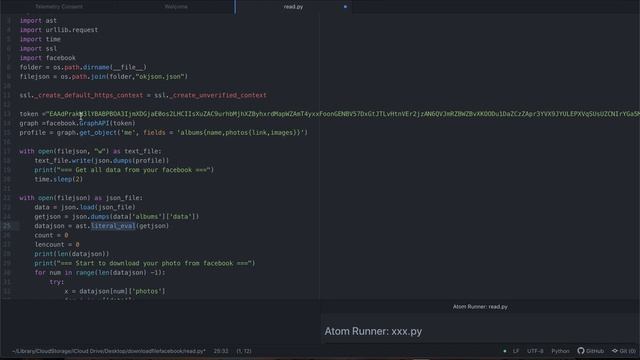Click 'time.sleep(2)' line
The height and width of the screenshot is (360, 640).
[59, 179]
